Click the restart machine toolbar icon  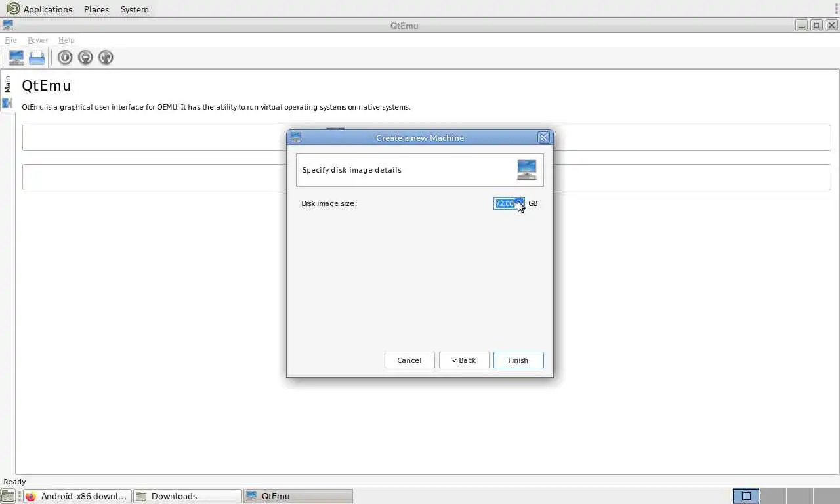click(106, 58)
